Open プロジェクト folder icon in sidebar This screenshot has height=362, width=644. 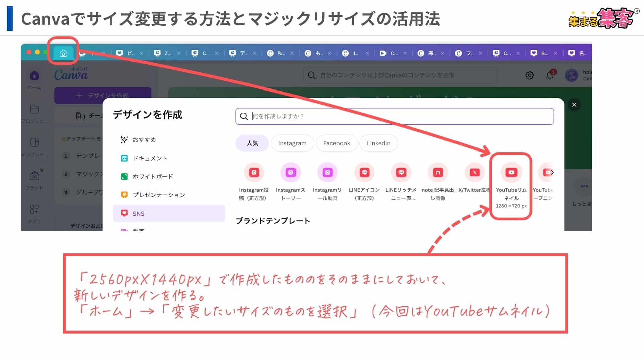tap(34, 109)
